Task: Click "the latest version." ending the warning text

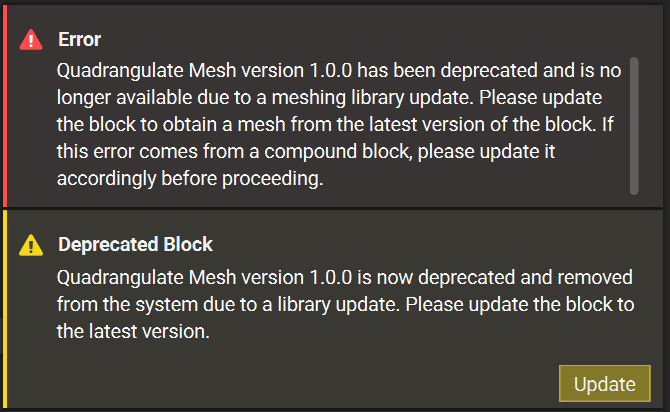Action: point(133,331)
